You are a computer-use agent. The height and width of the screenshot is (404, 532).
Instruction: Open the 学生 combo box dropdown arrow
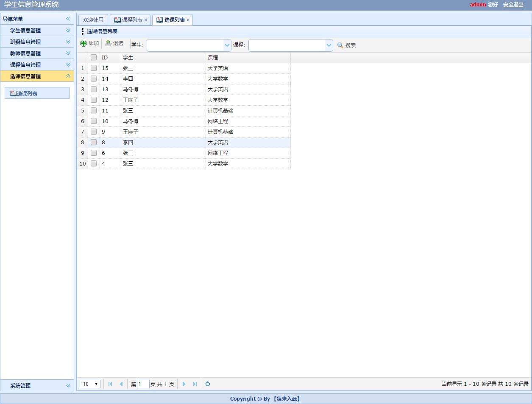pyautogui.click(x=227, y=45)
